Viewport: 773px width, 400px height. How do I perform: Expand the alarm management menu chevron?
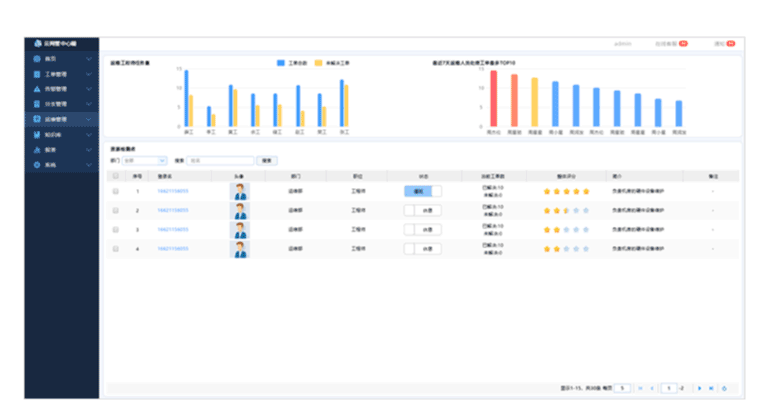pyautogui.click(x=89, y=89)
